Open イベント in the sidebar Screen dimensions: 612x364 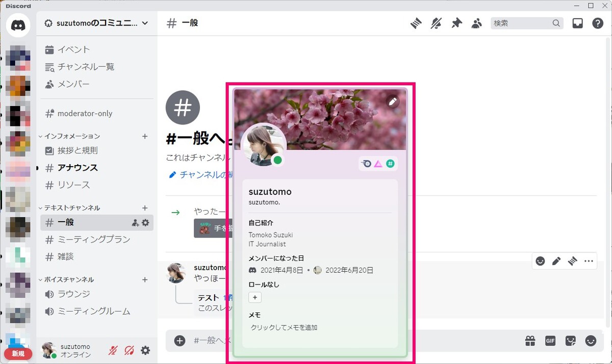pos(96,49)
